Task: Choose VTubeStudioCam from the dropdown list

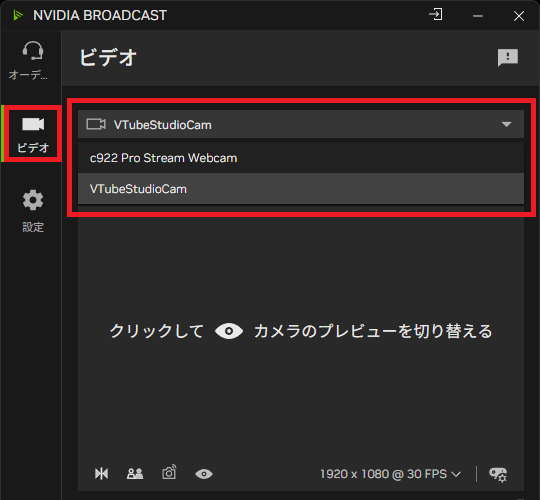Action: click(301, 189)
